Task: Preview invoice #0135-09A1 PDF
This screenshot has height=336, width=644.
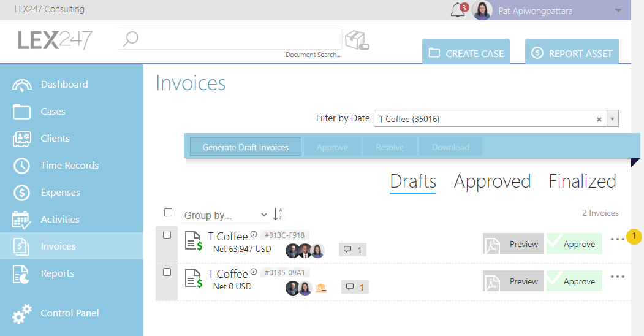Action: [x=513, y=281]
